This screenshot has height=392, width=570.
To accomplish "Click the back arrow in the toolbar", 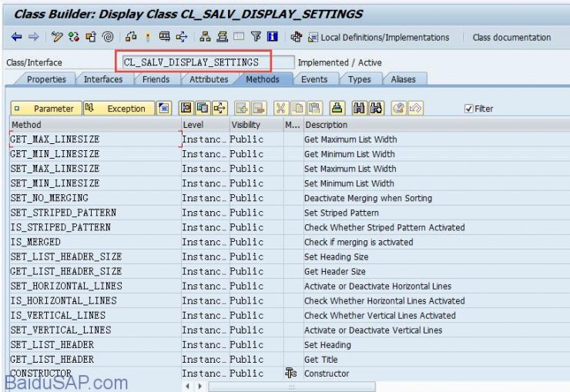I will (x=16, y=37).
